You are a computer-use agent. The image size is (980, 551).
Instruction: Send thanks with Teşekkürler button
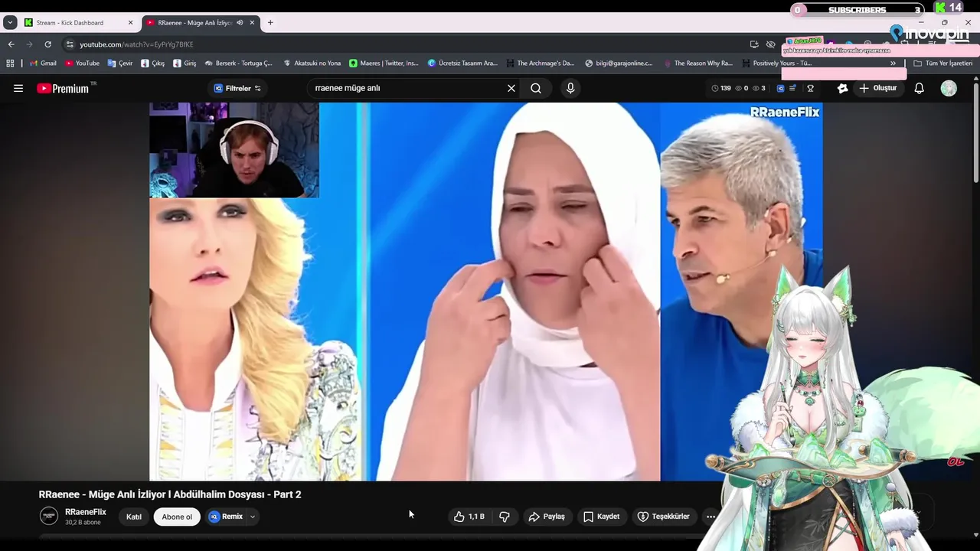pyautogui.click(x=664, y=517)
